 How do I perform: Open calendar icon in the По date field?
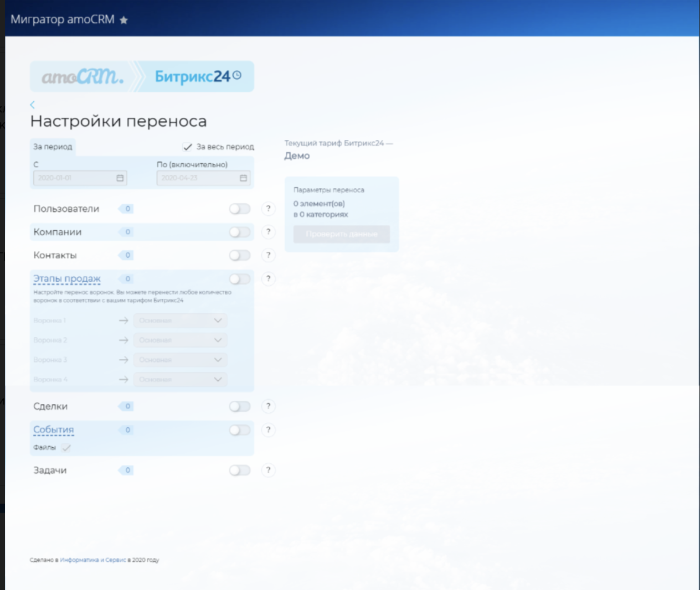click(243, 178)
